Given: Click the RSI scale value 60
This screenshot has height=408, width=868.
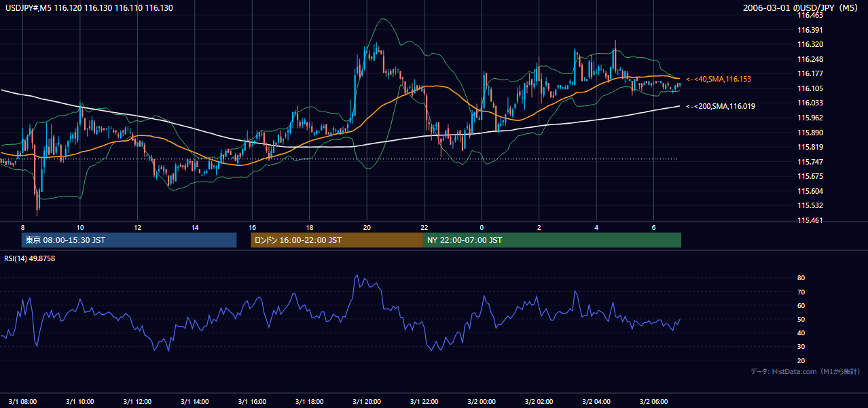Looking at the screenshot, I should [801, 305].
